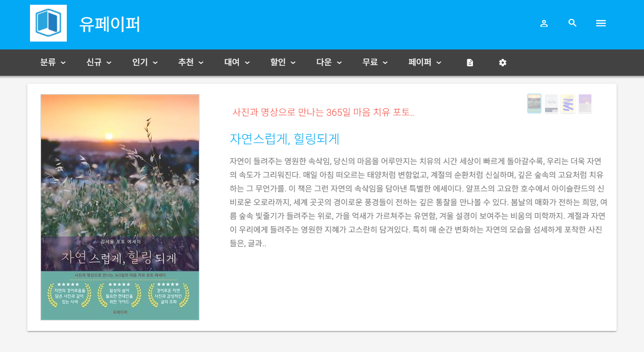
Task: Click the 유페이퍼 book logo icon
Action: click(48, 23)
